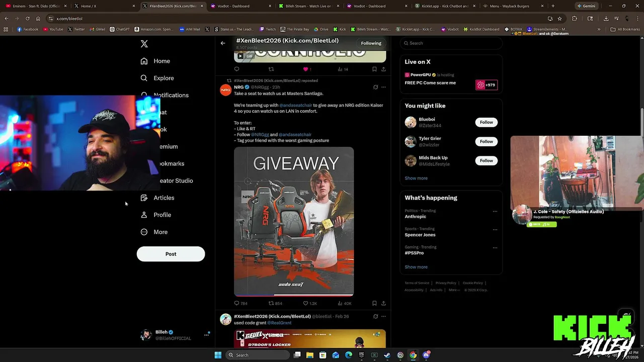This screenshot has height=362, width=644.
Task: Open Home in X sidebar
Action: tap(155, 61)
